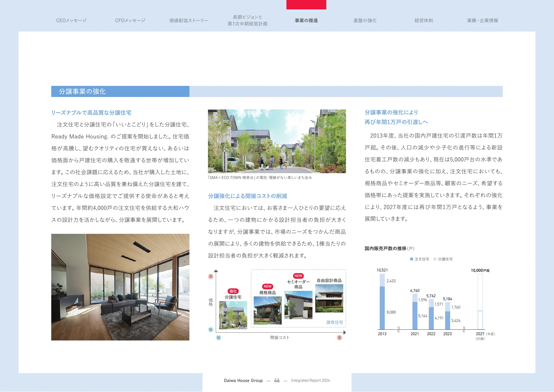The image size is (554, 392).
Task: Click the 2027 (年度) axis label
Action: pyautogui.click(x=485, y=334)
